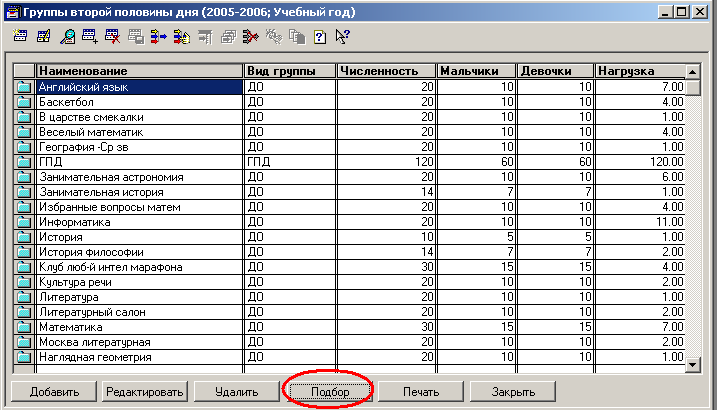Select the Английский язык row
Screen dimensions: 717x410
pyautogui.click(x=139, y=87)
